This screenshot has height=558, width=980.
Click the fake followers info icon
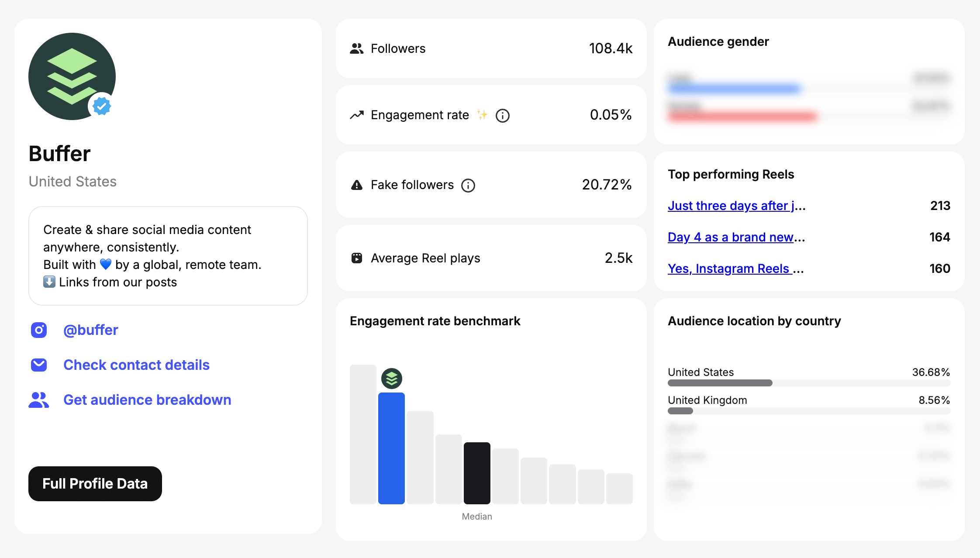(468, 185)
